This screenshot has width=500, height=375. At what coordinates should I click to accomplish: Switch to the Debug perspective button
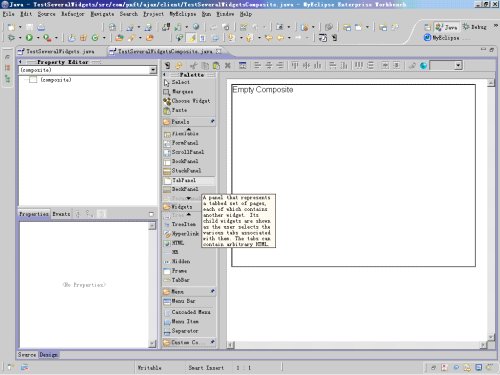click(474, 27)
